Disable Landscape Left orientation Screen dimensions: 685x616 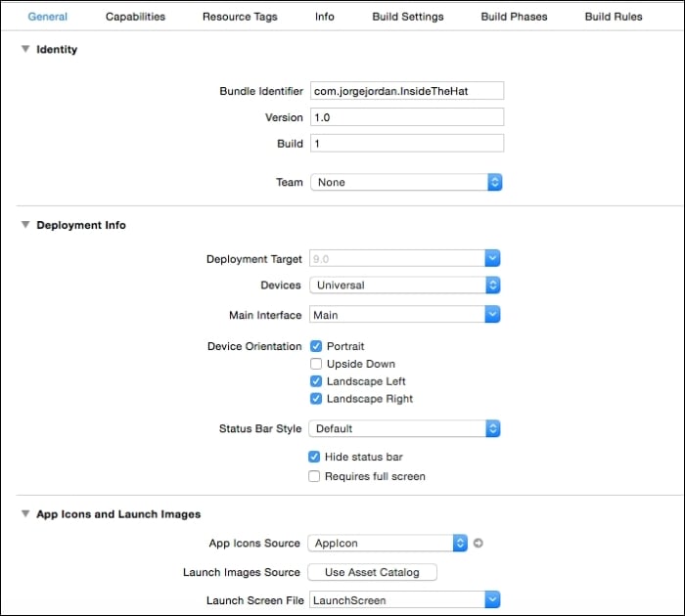(316, 381)
